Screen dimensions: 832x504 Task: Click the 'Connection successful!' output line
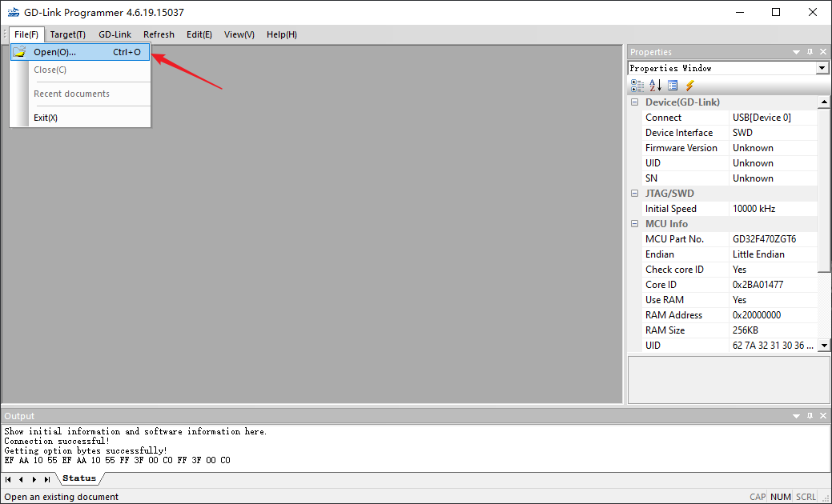click(57, 441)
